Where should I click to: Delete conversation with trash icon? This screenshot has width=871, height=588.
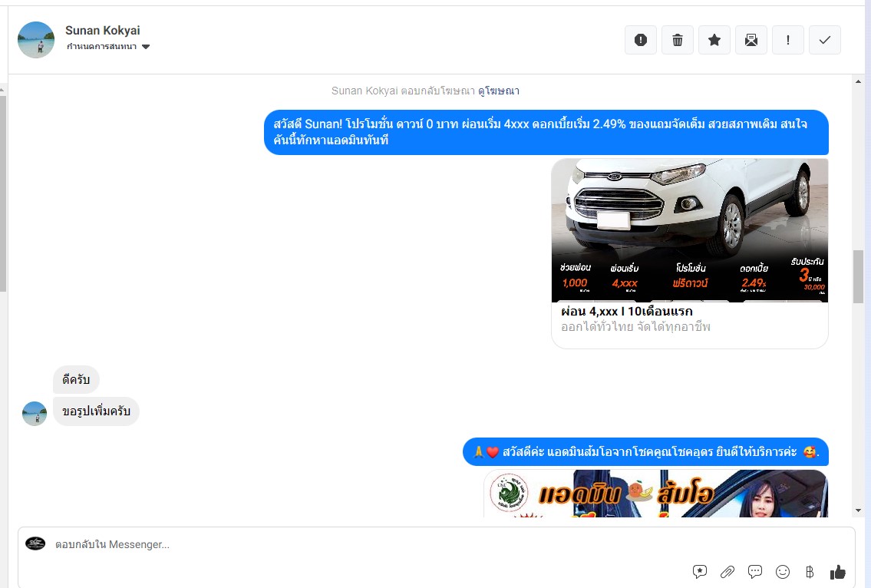677,40
